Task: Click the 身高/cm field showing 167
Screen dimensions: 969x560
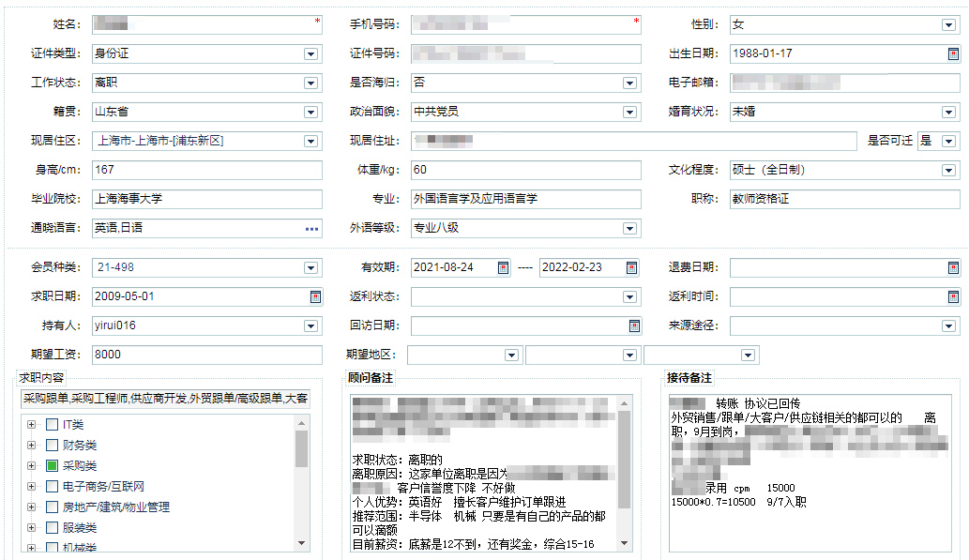Action: click(207, 170)
